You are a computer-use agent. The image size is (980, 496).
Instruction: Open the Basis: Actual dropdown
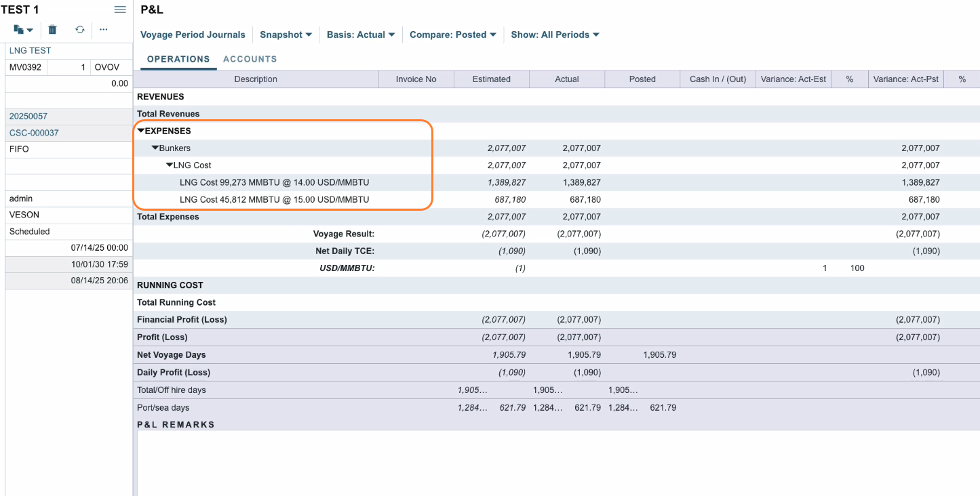point(360,35)
